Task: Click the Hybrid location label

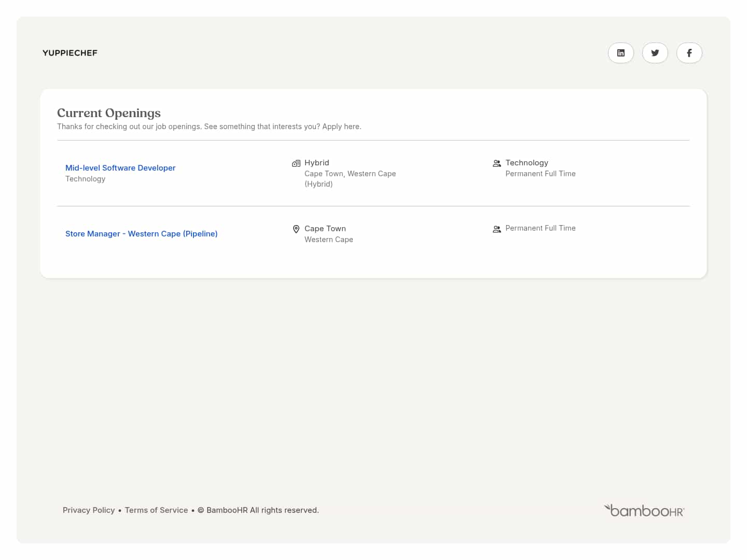Action: (x=316, y=163)
